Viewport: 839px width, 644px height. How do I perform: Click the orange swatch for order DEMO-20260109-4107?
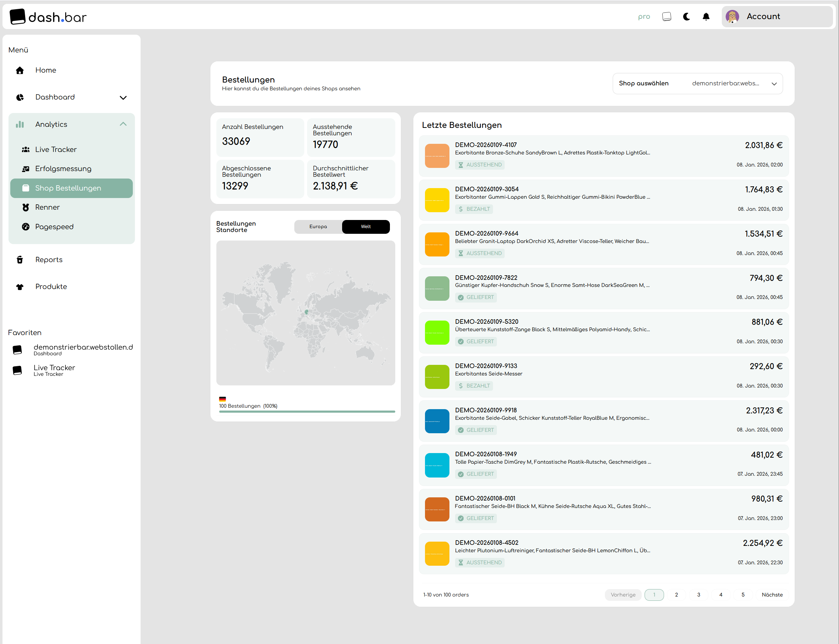tap(437, 156)
